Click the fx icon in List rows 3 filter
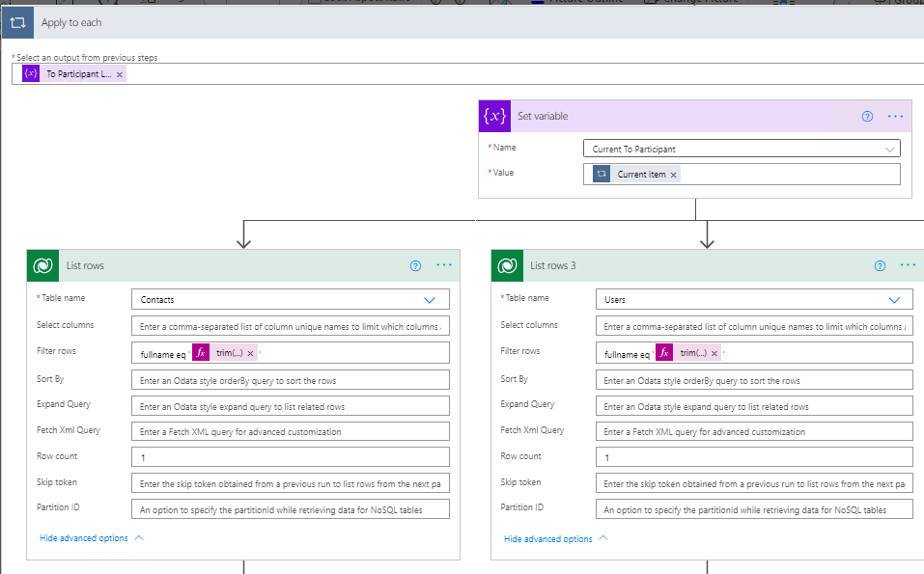 (x=666, y=352)
